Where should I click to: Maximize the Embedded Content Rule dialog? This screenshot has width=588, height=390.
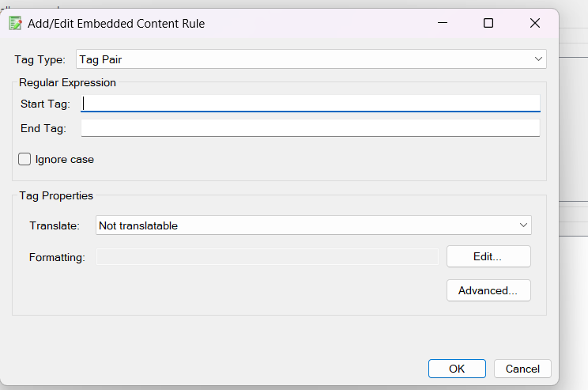(488, 23)
